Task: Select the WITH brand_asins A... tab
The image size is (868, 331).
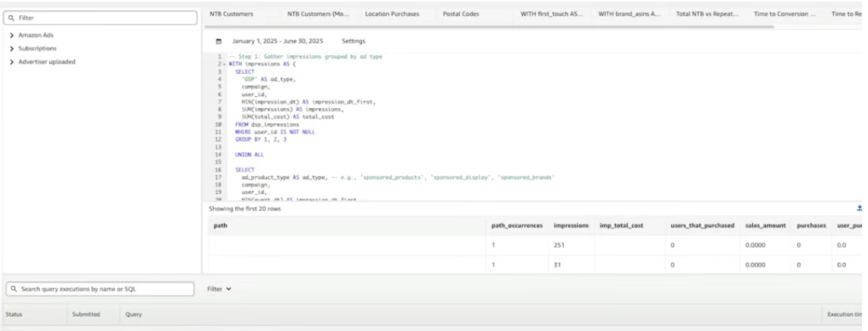Action: [629, 14]
